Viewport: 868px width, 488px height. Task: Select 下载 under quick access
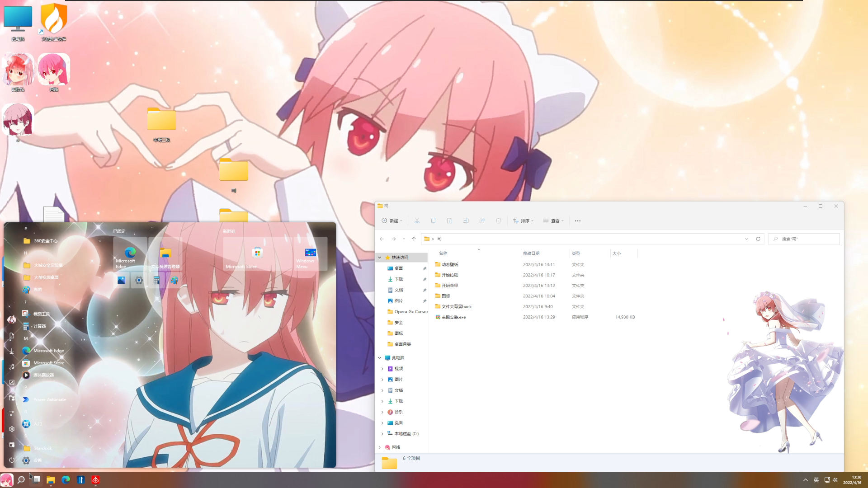click(398, 279)
